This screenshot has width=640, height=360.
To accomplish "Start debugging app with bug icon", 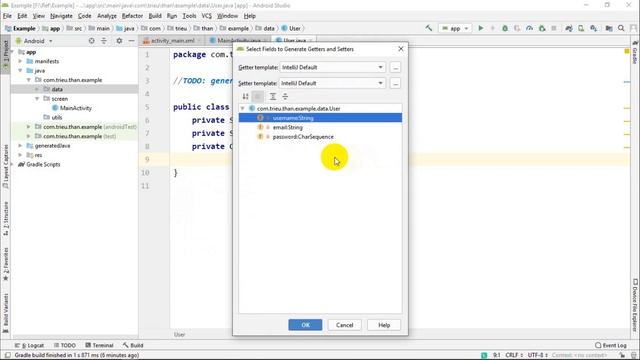I will click(x=505, y=28).
